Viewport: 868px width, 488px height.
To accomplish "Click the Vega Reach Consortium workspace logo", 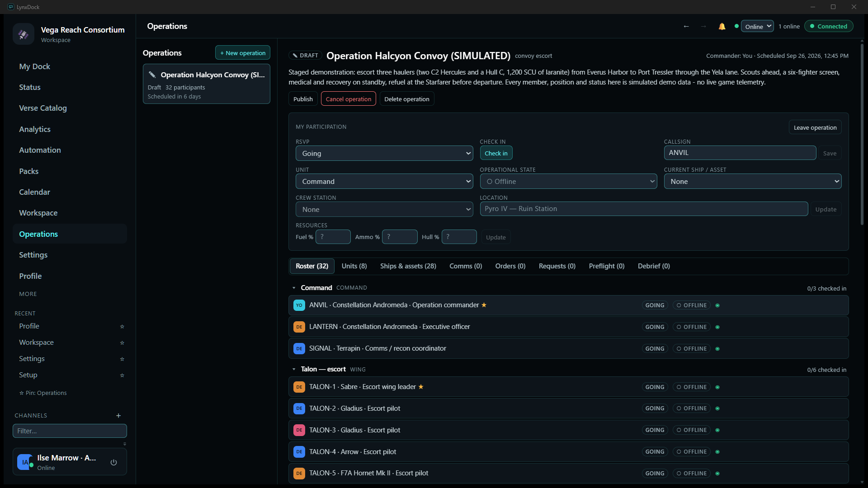I will click(x=24, y=34).
